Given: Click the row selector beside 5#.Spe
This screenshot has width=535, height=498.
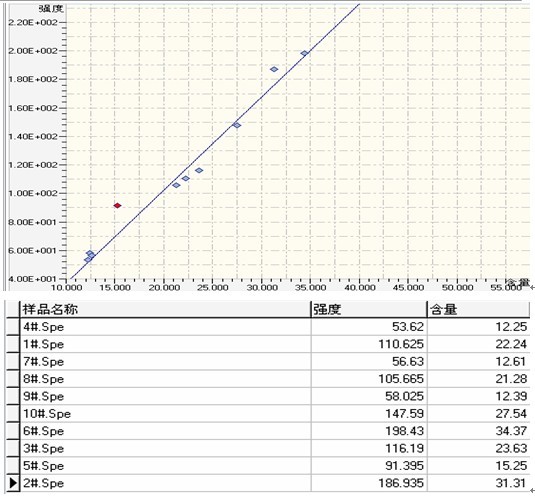Looking at the screenshot, I should pos(13,466).
